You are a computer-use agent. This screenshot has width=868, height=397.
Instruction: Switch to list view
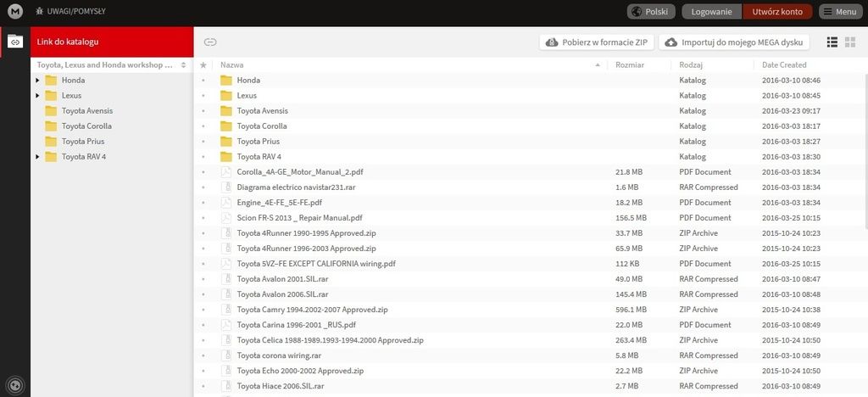pos(832,42)
